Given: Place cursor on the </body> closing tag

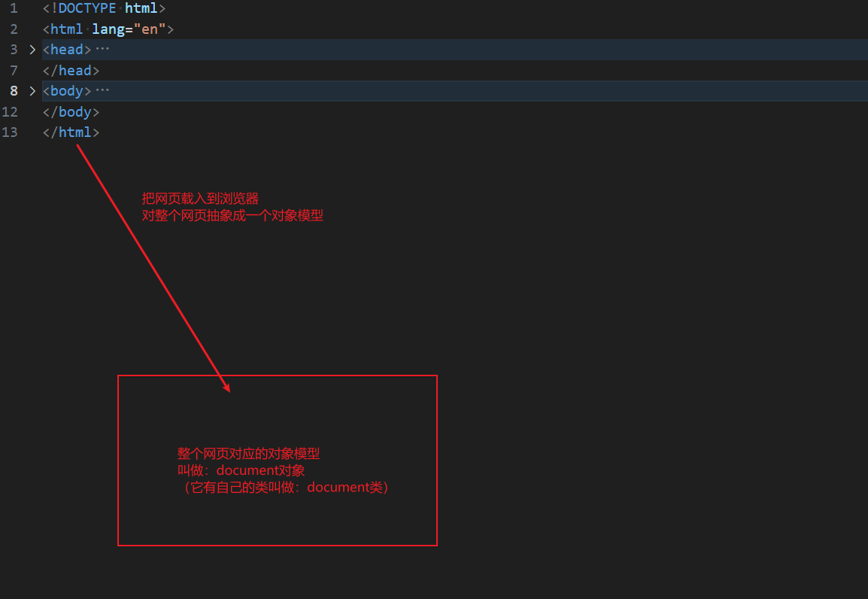Looking at the screenshot, I should click(x=71, y=112).
